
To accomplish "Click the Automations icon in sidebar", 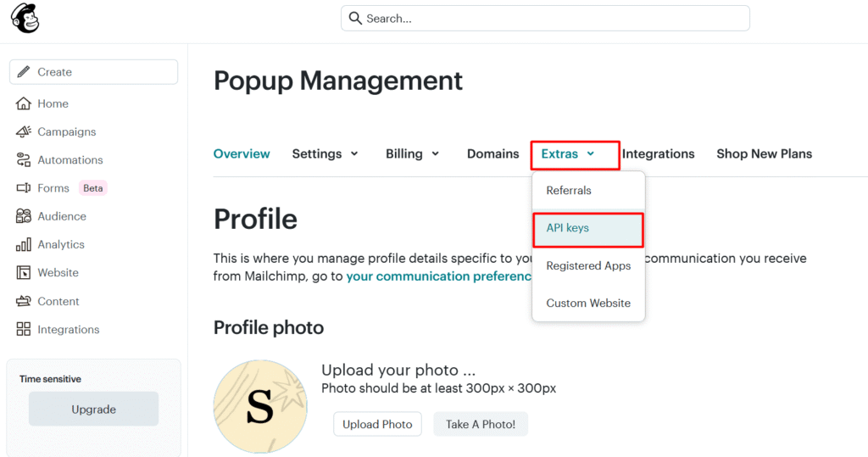I will (24, 160).
